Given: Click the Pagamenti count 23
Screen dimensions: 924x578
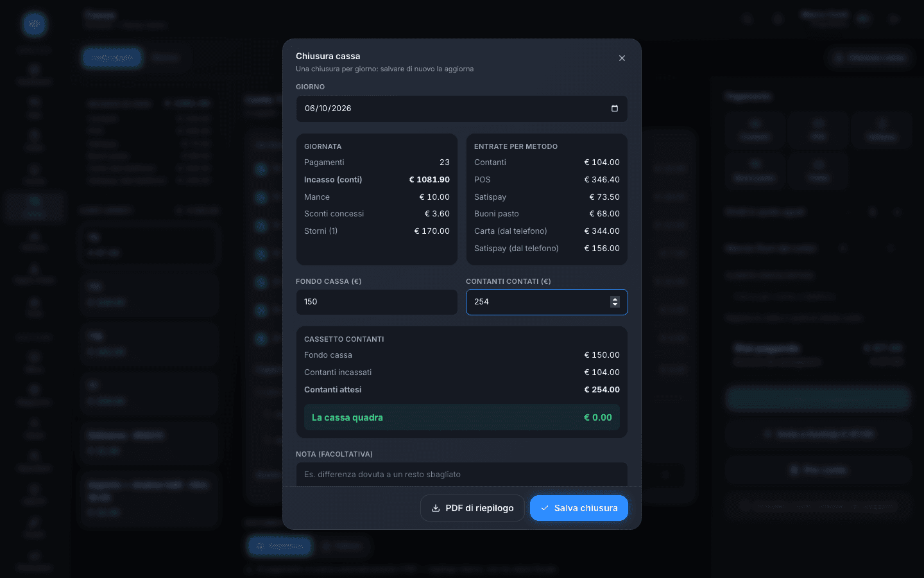Looking at the screenshot, I should click(445, 162).
